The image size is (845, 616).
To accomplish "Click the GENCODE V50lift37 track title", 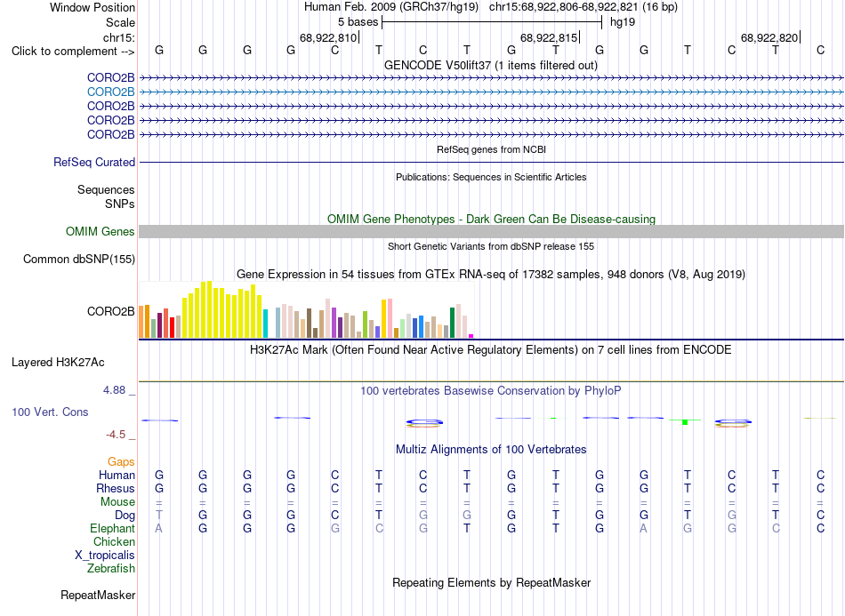I will click(491, 65).
